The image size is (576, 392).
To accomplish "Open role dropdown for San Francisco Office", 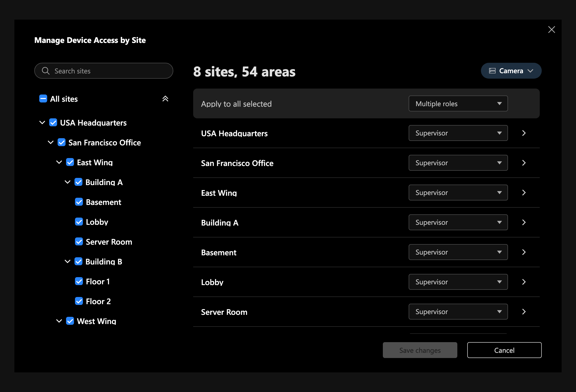I will [x=458, y=163].
